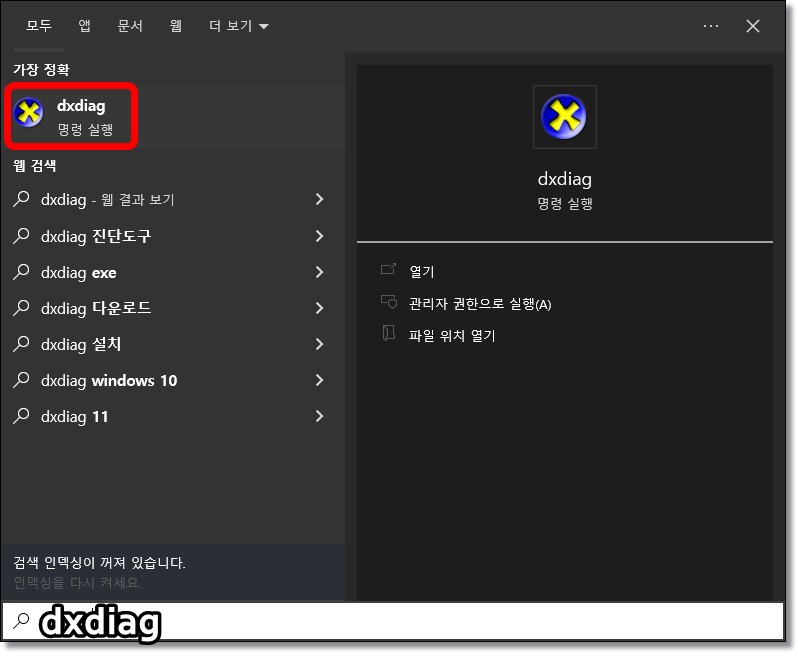The image size is (798, 669).
Task: Expand the 'dxdiag 진단도구' chevron
Action: [320, 236]
